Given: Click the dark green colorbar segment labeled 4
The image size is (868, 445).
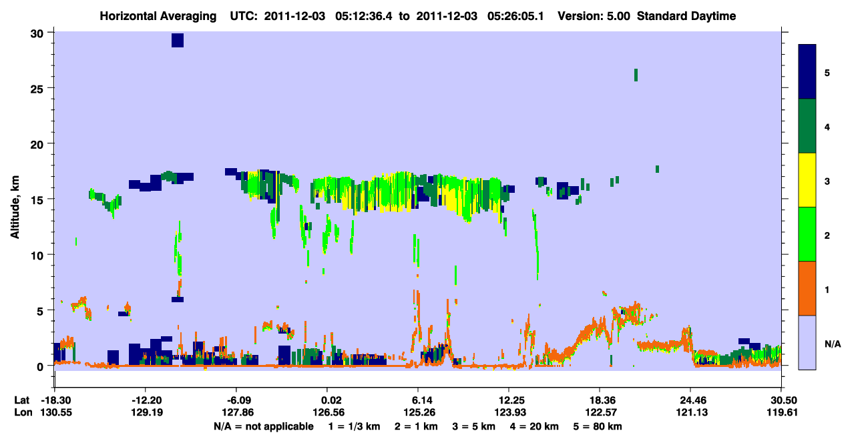Looking at the screenshot, I should click(x=808, y=126).
